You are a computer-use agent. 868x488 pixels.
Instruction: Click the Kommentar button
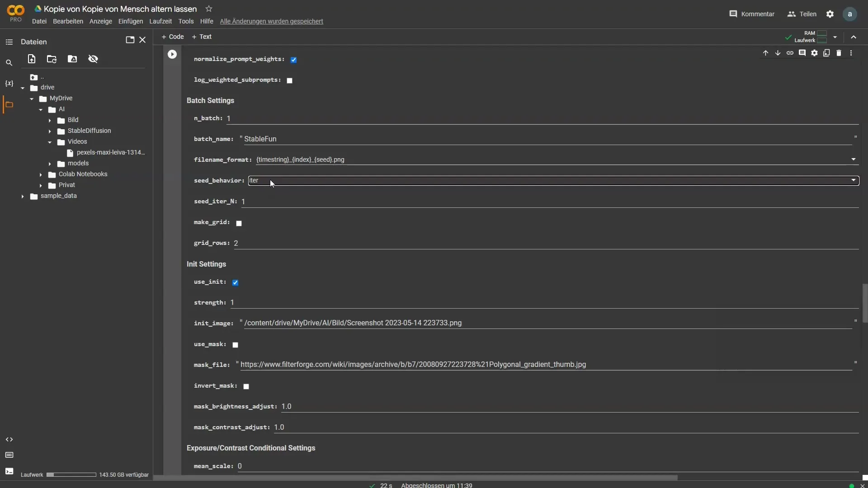click(x=752, y=14)
